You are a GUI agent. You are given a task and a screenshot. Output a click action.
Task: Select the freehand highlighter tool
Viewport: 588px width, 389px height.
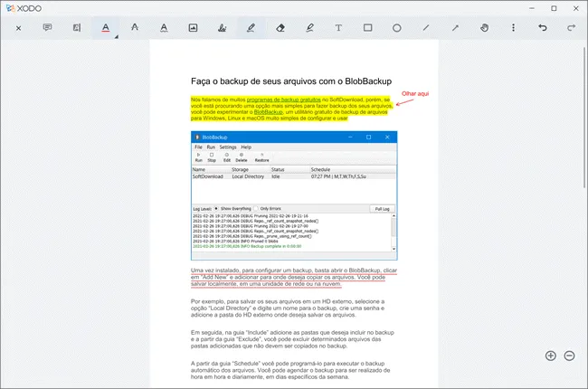(309, 28)
